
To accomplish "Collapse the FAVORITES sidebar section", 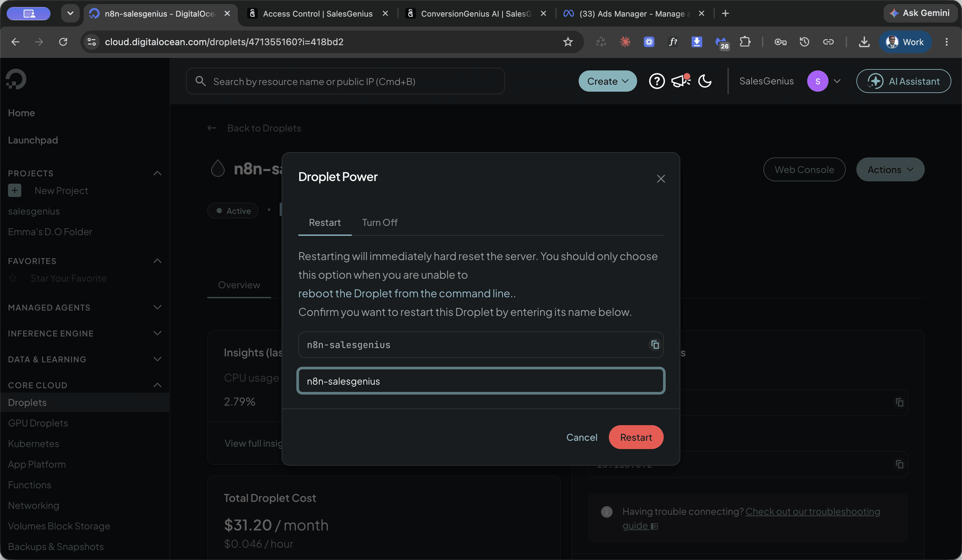I will tap(157, 261).
